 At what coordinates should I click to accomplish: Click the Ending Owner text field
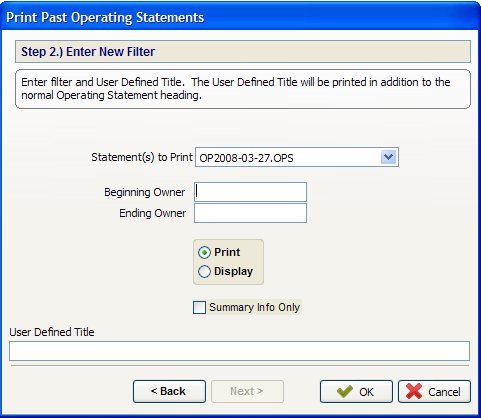pyautogui.click(x=250, y=213)
